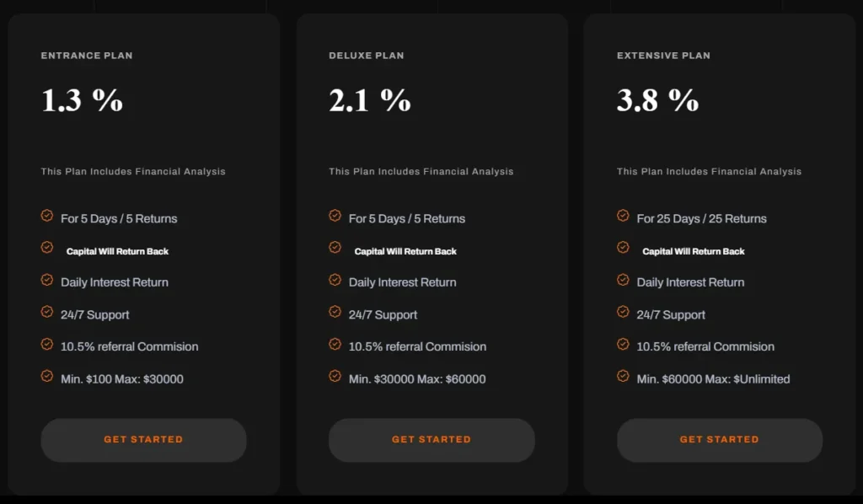Image resolution: width=863 pixels, height=504 pixels.
Task: Click check icon beside Deluxe Daily Interest Return
Action: pos(335,280)
